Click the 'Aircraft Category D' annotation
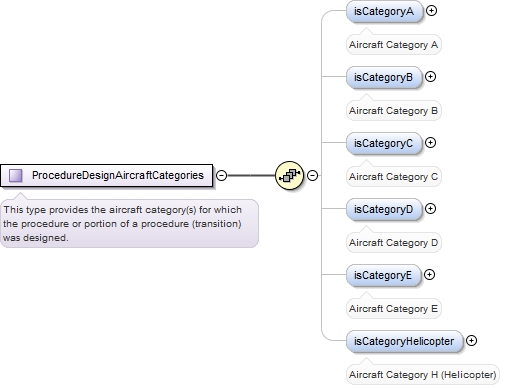 (394, 243)
